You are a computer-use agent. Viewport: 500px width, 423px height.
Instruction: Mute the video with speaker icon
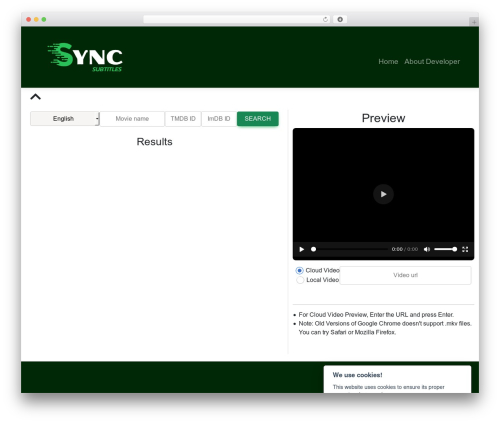pyautogui.click(x=427, y=249)
